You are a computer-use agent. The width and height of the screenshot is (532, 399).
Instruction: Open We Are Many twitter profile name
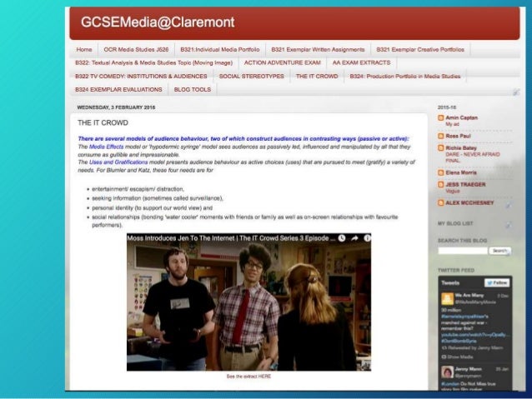click(469, 295)
